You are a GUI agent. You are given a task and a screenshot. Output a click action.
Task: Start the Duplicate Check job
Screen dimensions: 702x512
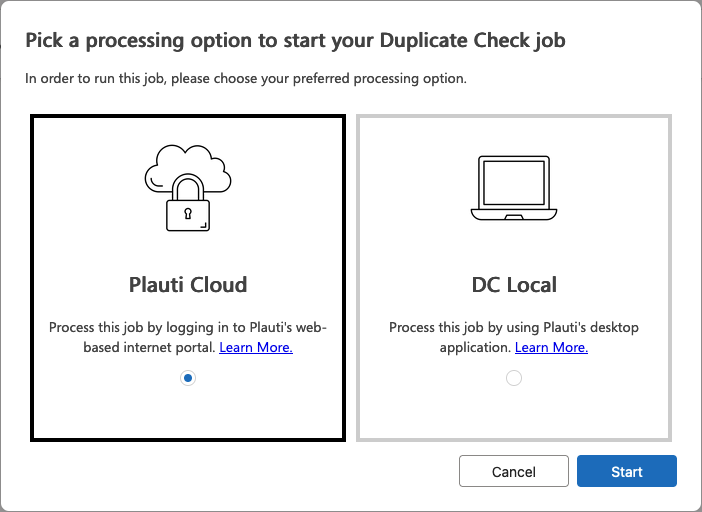pos(627,471)
